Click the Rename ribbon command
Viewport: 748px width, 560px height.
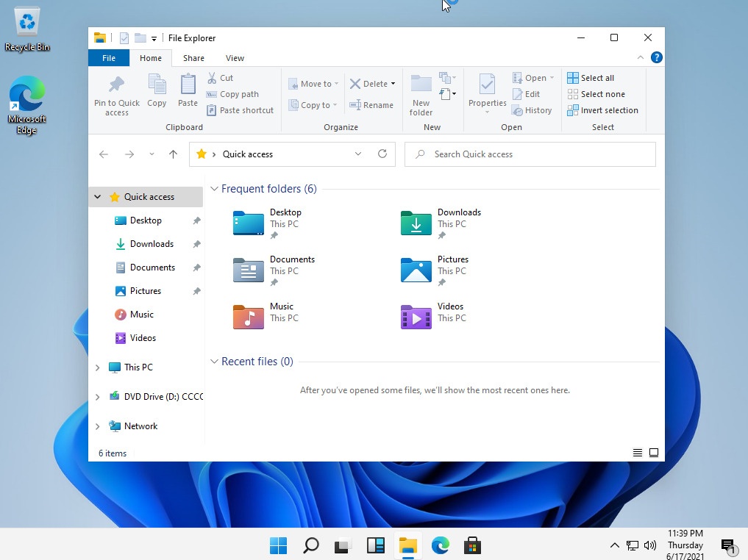point(371,105)
